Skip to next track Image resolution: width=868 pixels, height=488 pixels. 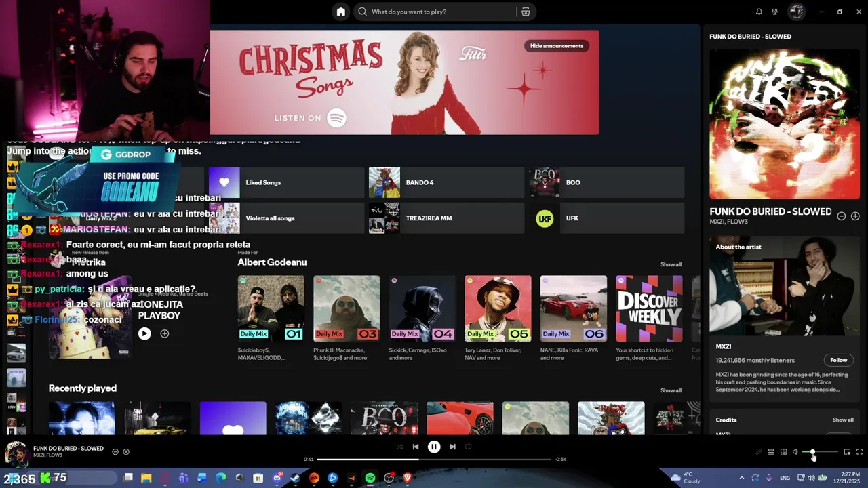click(452, 447)
